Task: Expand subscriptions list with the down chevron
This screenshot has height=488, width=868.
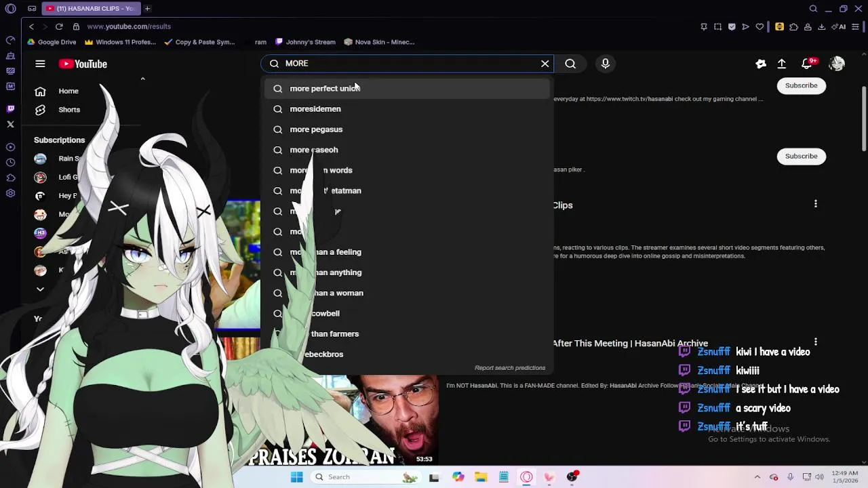Action: click(40, 289)
